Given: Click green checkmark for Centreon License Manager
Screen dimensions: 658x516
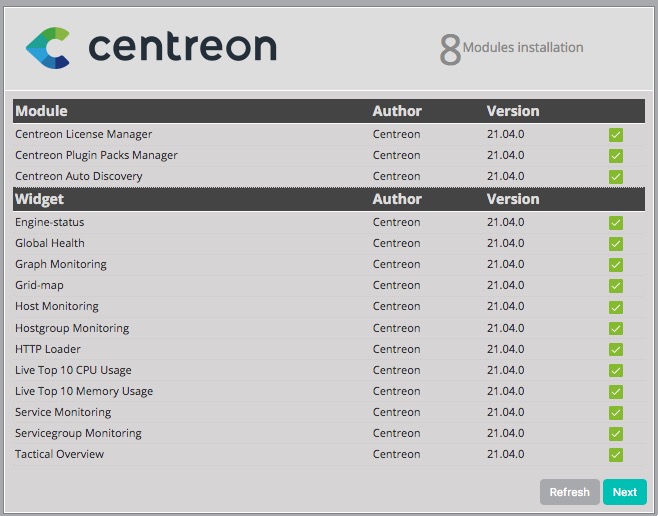Looking at the screenshot, I should pyautogui.click(x=616, y=135).
